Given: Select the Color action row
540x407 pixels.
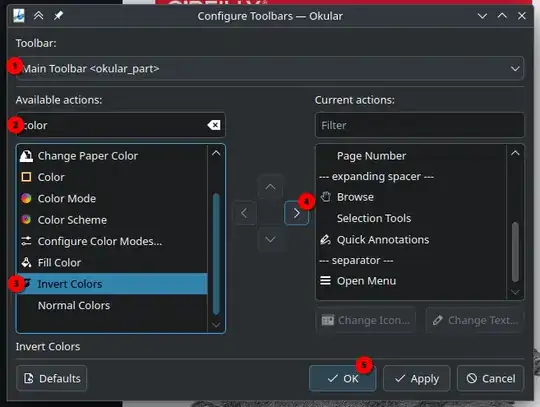Looking at the screenshot, I should click(x=112, y=177).
